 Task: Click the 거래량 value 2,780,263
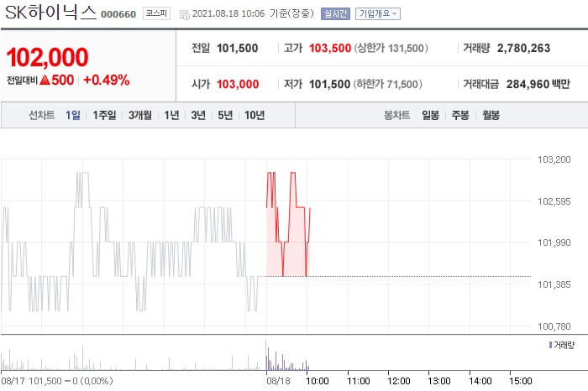pos(523,49)
